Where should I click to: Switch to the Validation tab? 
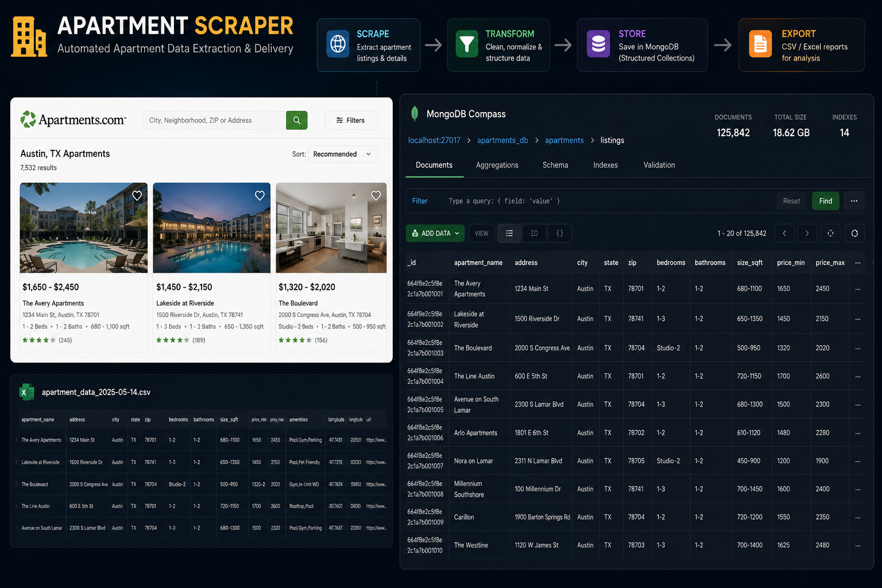659,165
